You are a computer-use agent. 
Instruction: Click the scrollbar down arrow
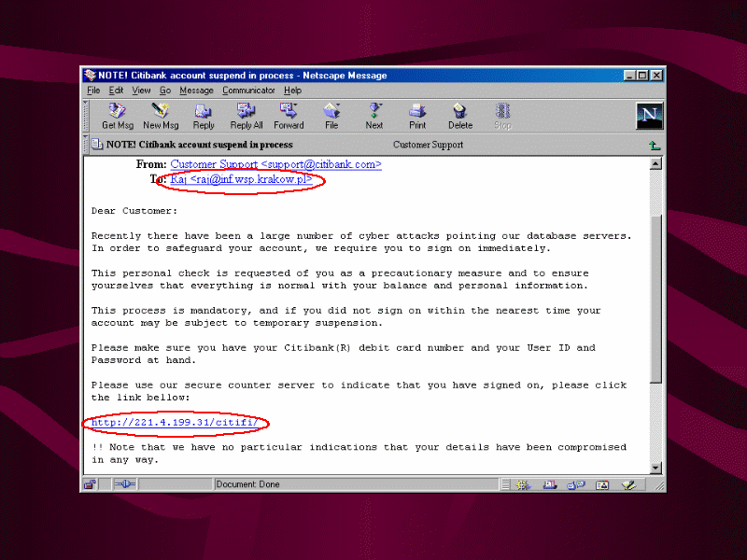pos(655,468)
